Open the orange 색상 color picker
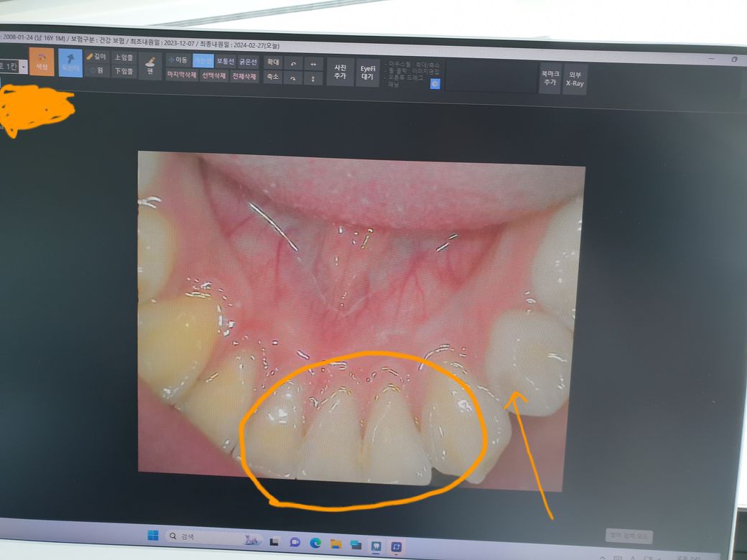The width and height of the screenshot is (747, 560). click(x=42, y=62)
